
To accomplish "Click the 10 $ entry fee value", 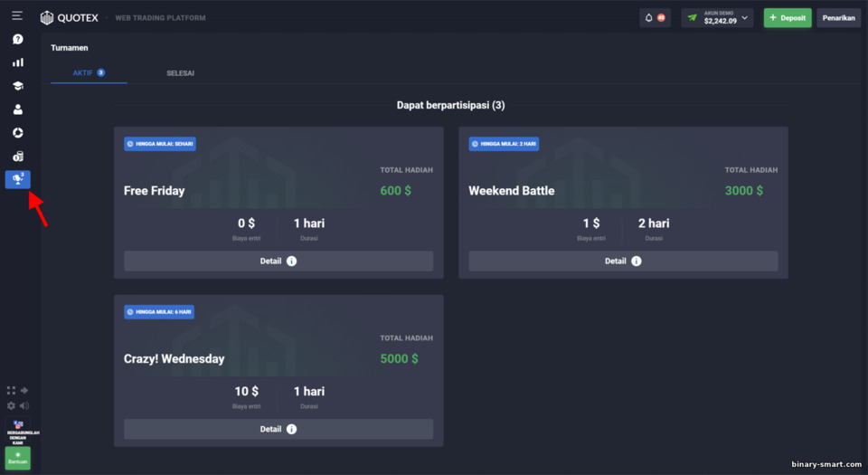I will (x=246, y=392).
